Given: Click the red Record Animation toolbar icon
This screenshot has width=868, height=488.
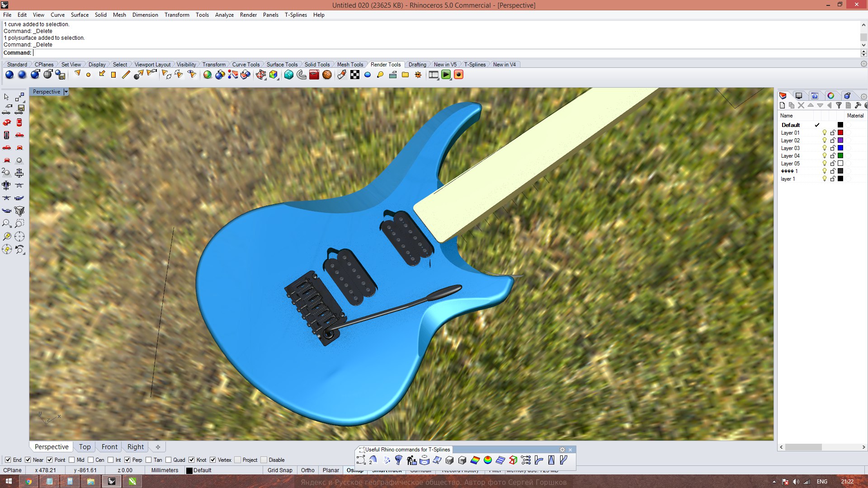Looking at the screenshot, I should (458, 75).
